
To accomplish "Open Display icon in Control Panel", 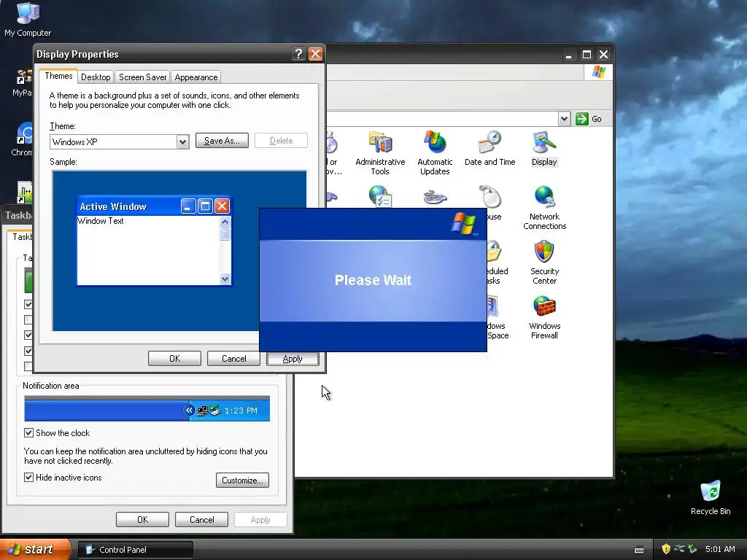I will 544,148.
